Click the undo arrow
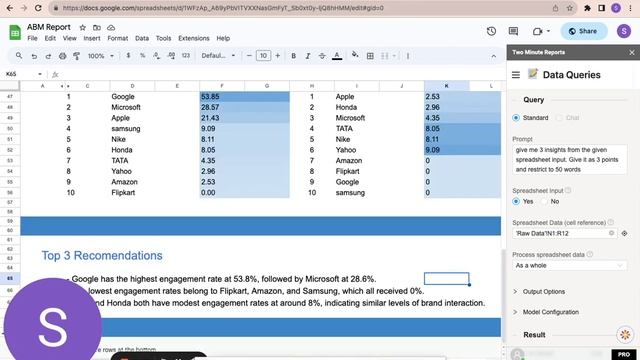This screenshot has height=360, width=640. [34, 56]
